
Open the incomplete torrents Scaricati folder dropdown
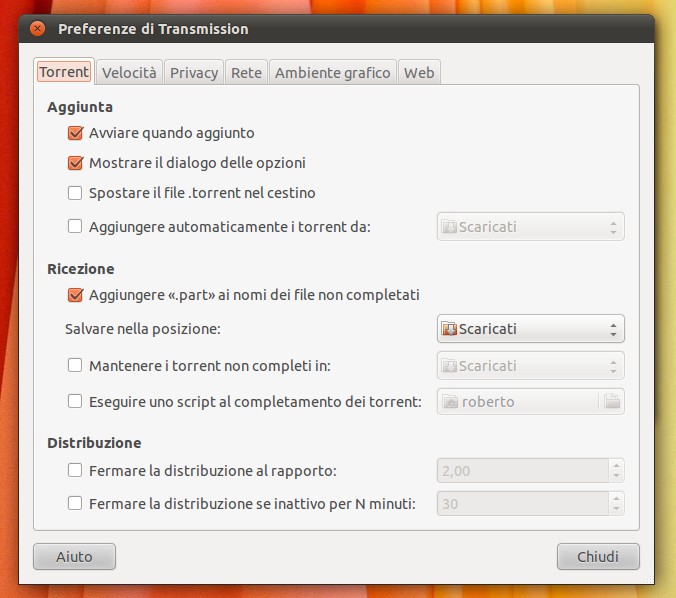531,366
